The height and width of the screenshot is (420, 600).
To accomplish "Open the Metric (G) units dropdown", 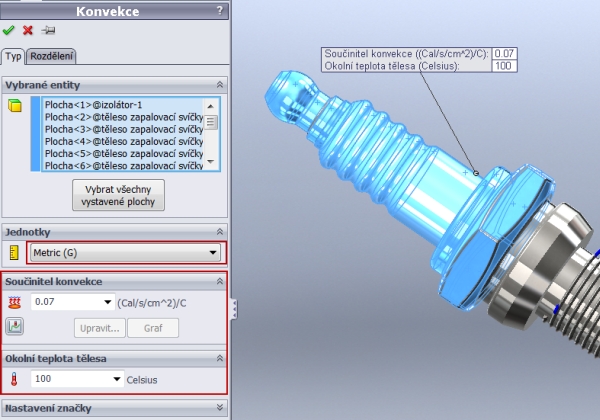I will [x=126, y=253].
